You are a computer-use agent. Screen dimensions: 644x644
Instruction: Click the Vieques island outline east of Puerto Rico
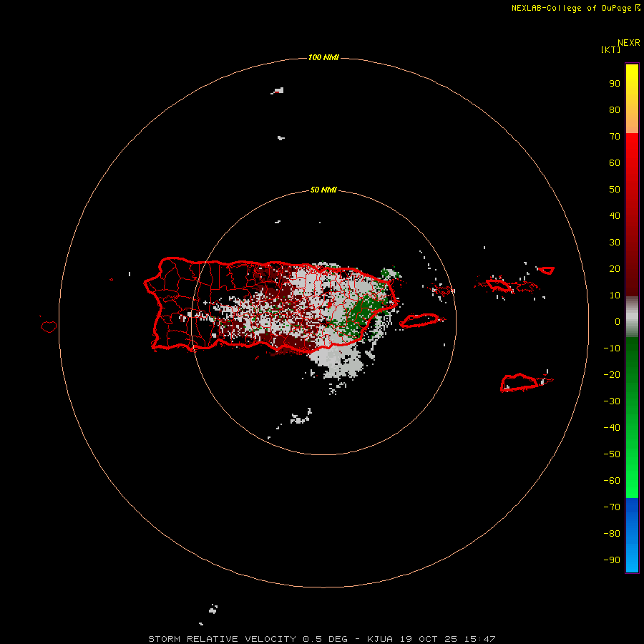[421, 321]
